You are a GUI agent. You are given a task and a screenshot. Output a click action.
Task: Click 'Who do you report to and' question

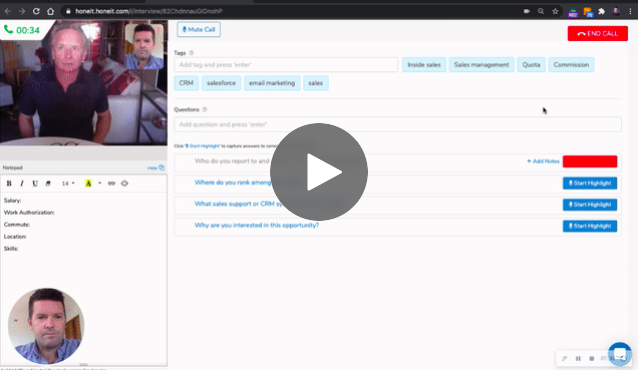tap(232, 161)
